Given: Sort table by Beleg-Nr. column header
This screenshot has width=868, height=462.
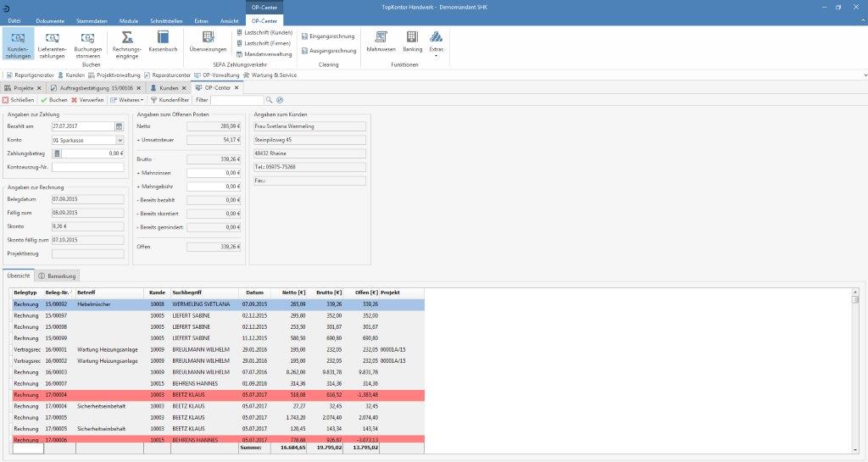Looking at the screenshot, I should click(x=59, y=292).
